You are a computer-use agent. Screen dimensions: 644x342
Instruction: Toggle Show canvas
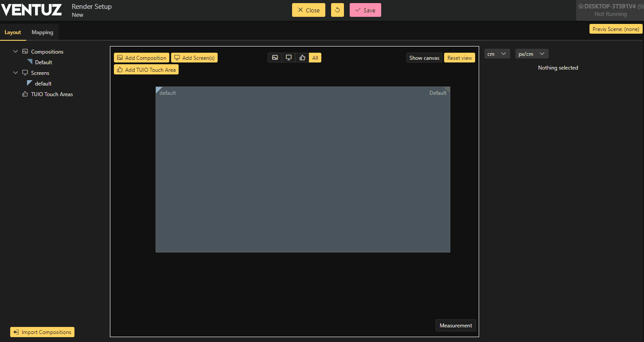[x=424, y=58]
